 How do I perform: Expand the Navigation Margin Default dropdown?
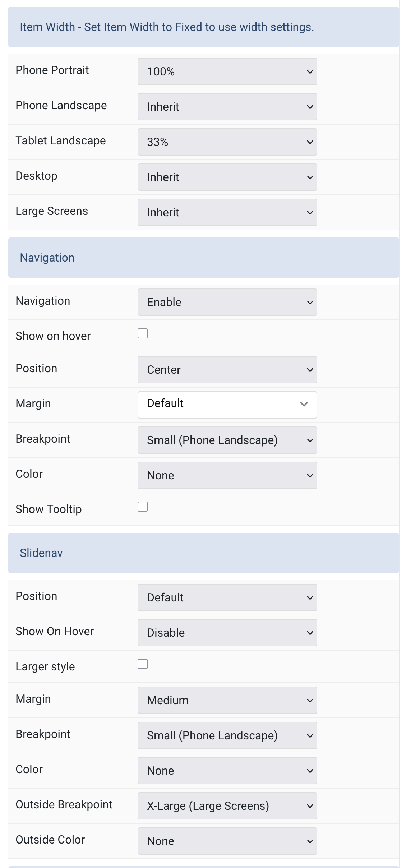point(227,405)
